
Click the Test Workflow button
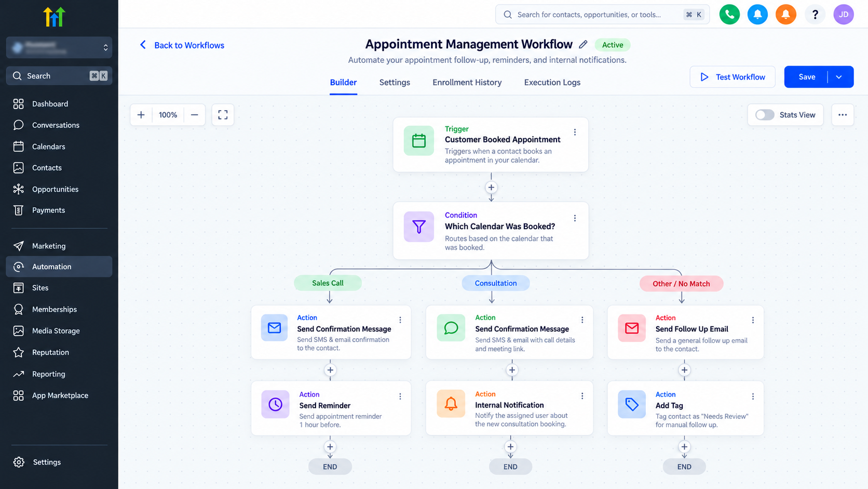point(733,77)
